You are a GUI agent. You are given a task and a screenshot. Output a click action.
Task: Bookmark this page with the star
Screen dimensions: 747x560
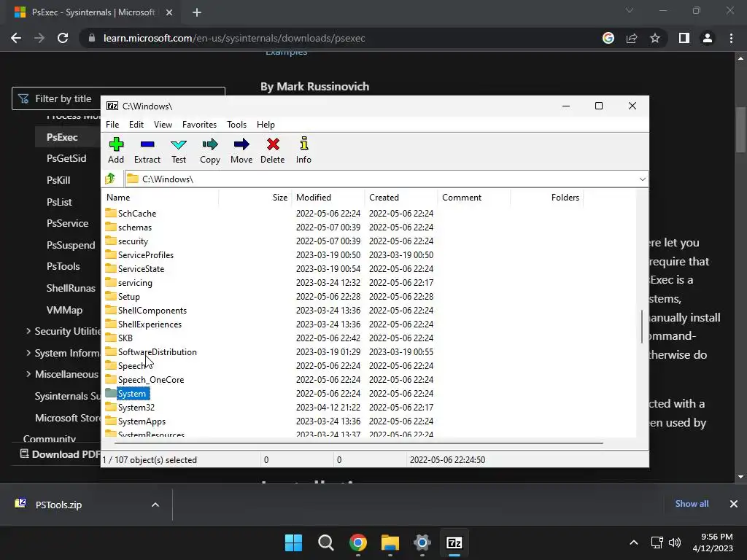coord(655,38)
